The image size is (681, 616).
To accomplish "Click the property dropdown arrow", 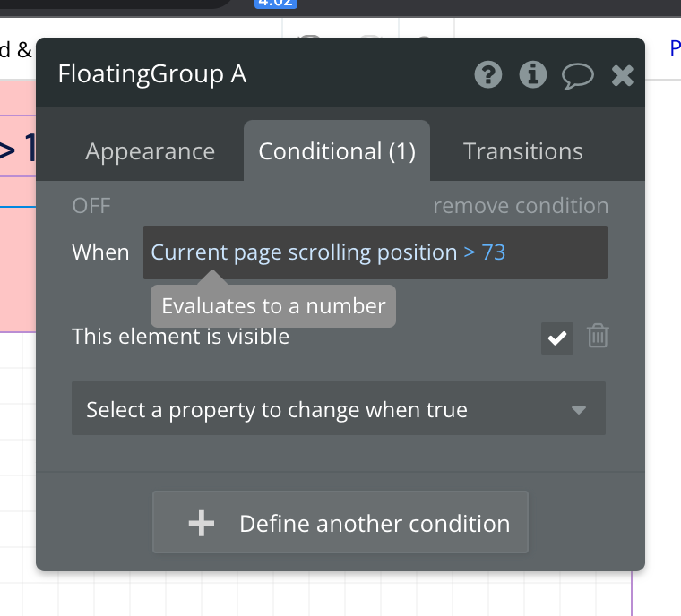I will click(579, 410).
